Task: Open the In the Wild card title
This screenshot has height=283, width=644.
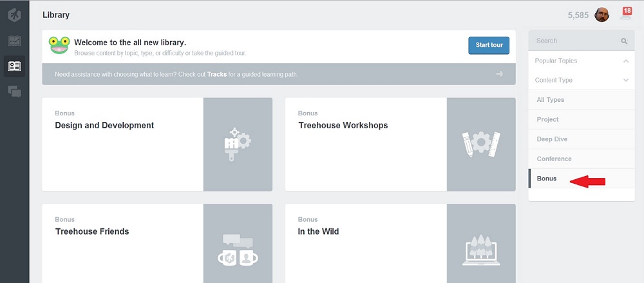Action: tap(318, 231)
